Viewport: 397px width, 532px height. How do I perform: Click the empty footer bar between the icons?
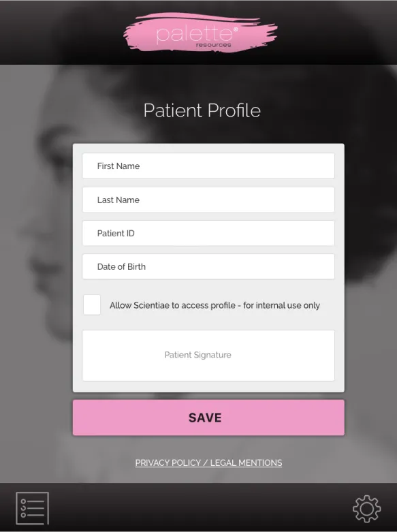tap(200, 508)
